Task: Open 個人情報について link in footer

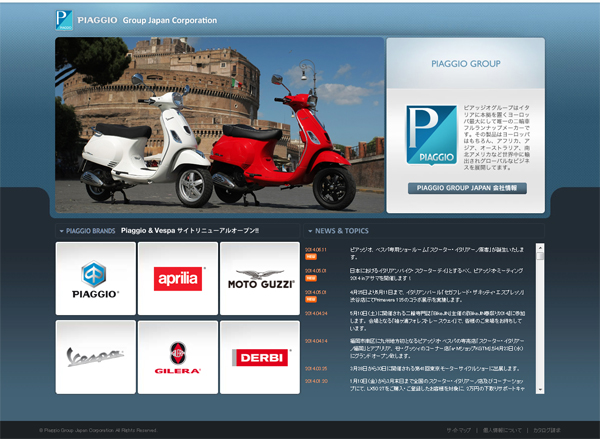Action: tap(502, 430)
